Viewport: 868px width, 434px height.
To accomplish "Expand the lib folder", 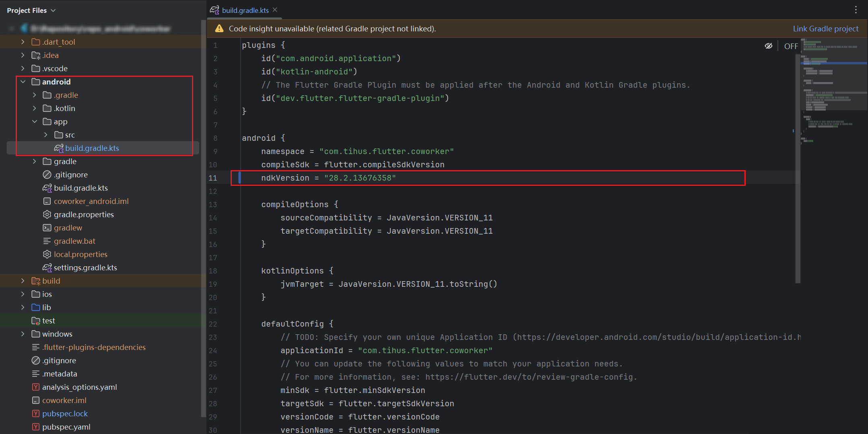I will (x=23, y=307).
